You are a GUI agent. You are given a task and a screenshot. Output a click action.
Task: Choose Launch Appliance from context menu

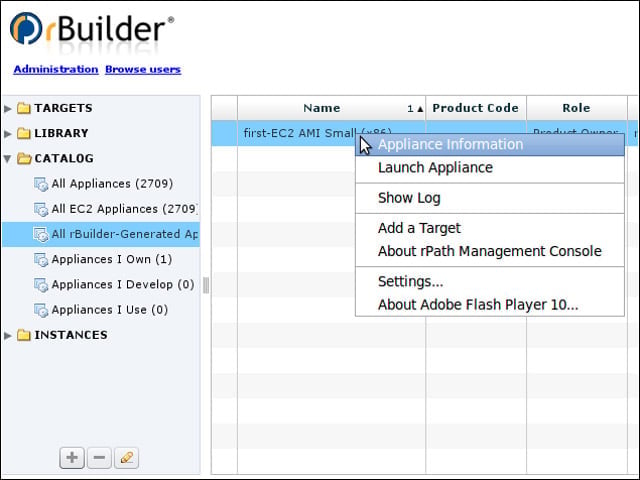pos(490,168)
